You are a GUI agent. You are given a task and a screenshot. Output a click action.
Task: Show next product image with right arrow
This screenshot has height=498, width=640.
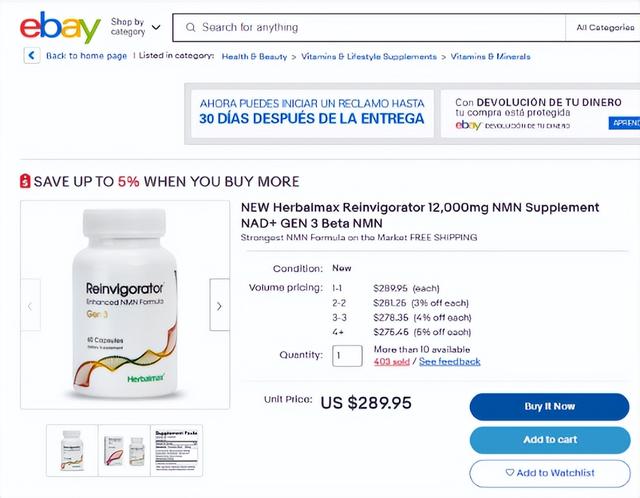click(x=219, y=305)
